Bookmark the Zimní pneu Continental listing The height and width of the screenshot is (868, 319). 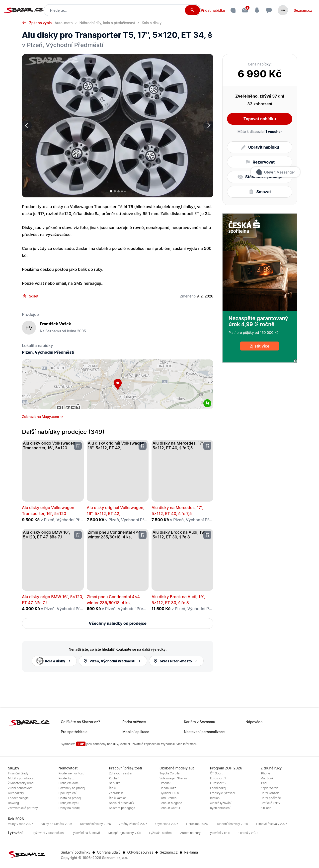(143, 535)
